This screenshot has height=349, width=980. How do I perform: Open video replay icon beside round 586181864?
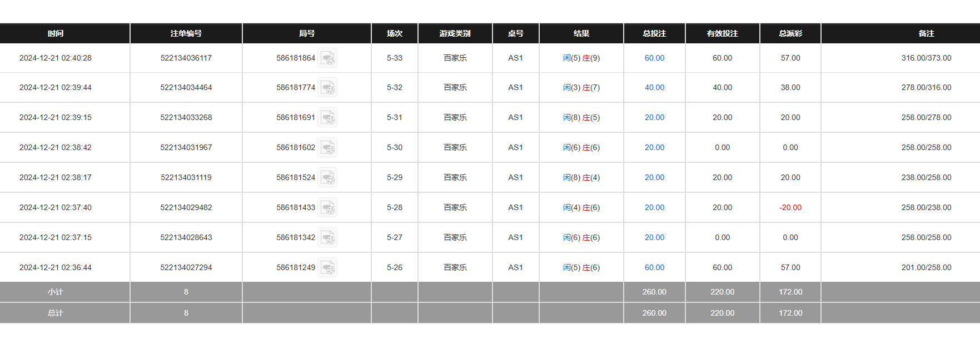click(327, 58)
